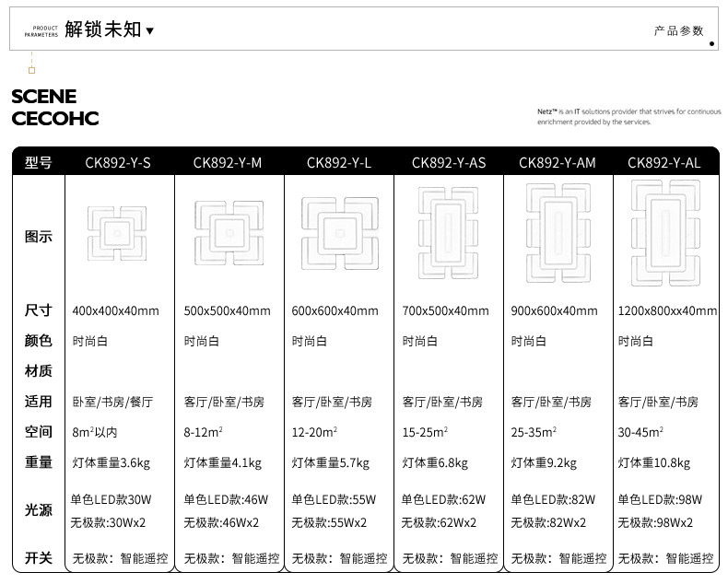
Task: Click the CK892-Y-AS column header
Action: [449, 163]
